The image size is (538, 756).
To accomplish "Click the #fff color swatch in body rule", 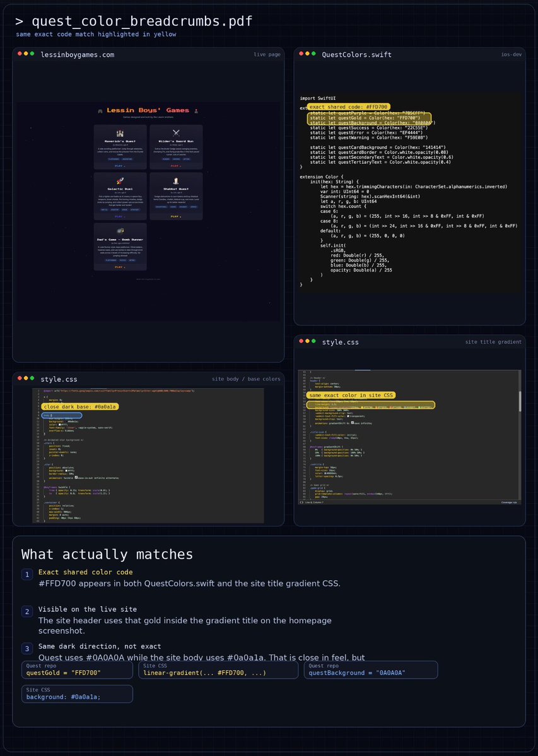I will [x=60, y=425].
